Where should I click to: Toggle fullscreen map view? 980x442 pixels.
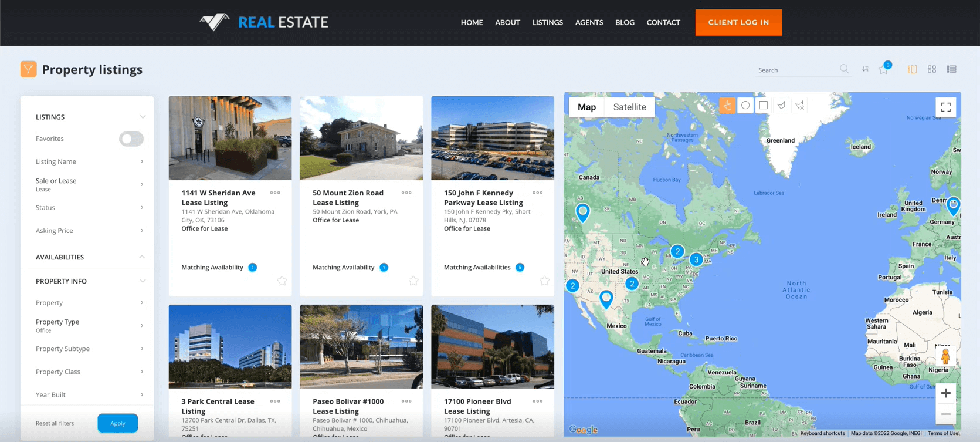pos(946,107)
